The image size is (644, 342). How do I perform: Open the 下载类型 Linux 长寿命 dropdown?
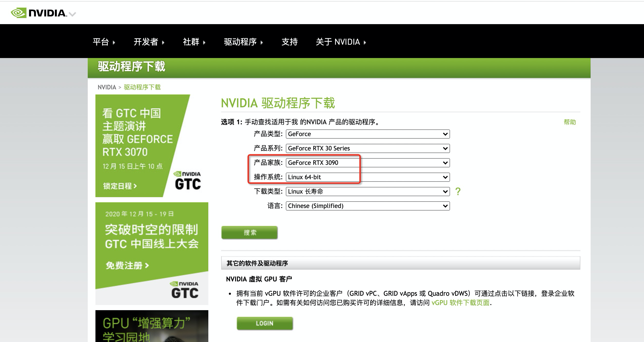click(x=368, y=192)
